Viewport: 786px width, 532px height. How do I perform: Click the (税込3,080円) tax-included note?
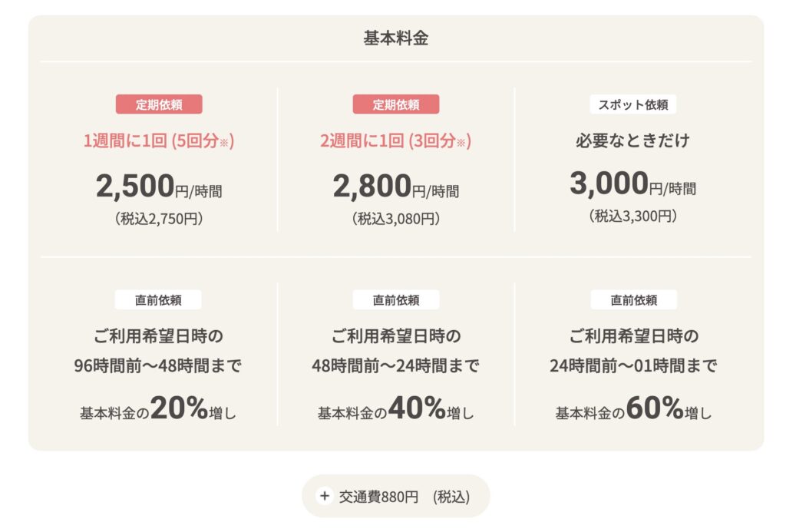(x=396, y=219)
